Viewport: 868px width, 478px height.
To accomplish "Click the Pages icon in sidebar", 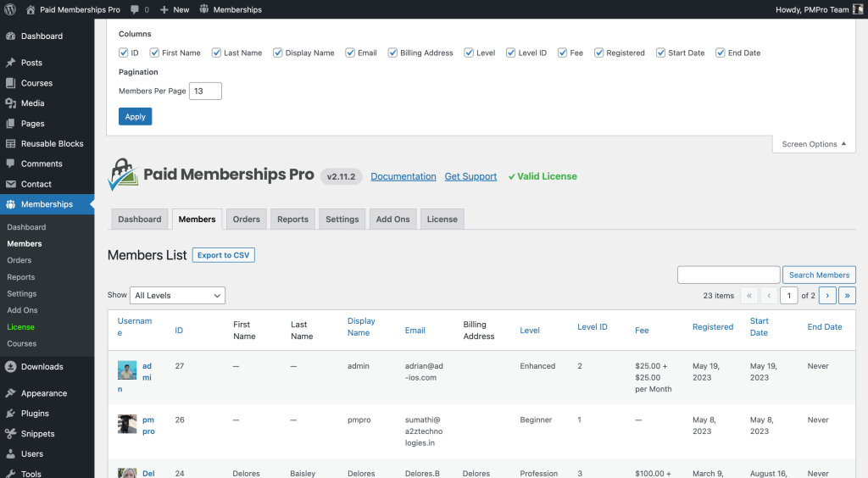I will pos(10,124).
